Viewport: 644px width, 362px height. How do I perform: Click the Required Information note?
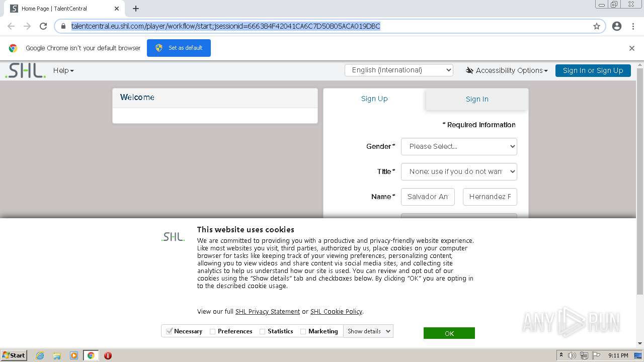click(479, 125)
